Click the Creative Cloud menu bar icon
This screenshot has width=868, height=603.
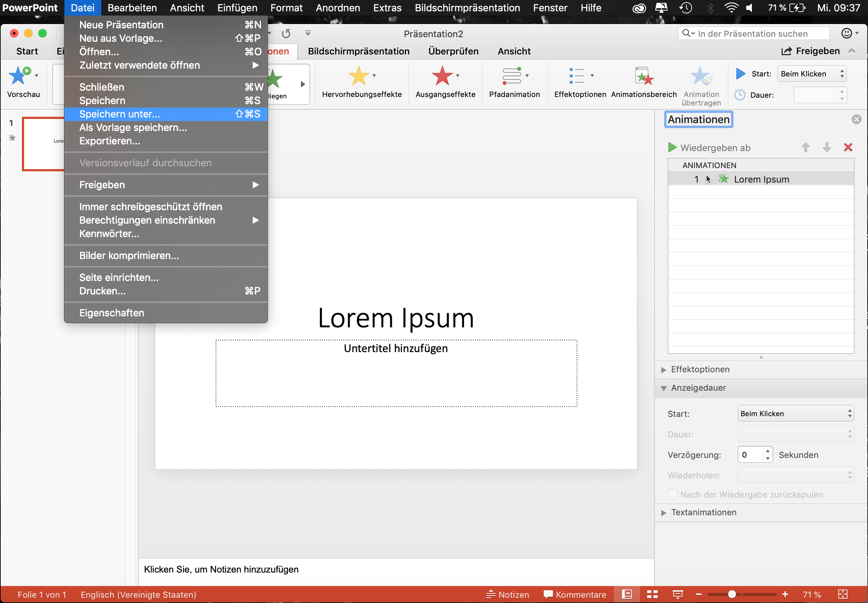pyautogui.click(x=639, y=7)
